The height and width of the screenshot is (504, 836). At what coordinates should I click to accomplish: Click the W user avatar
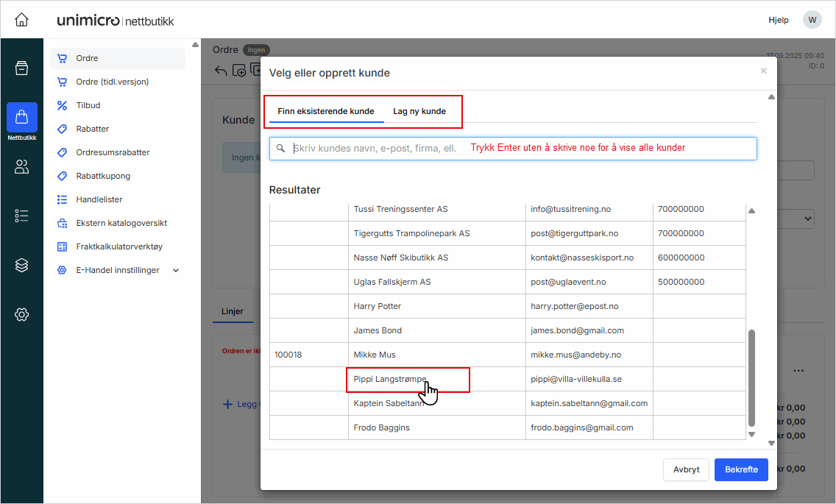pos(812,20)
